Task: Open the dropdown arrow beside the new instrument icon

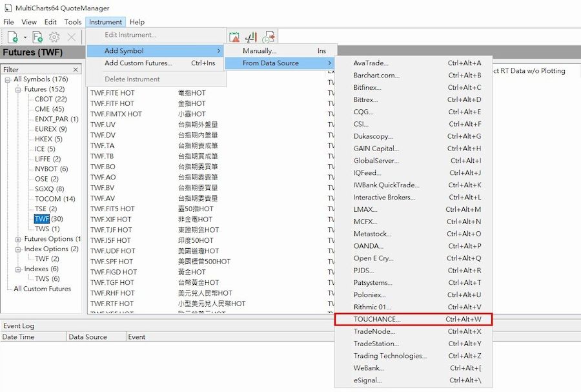Action: (25, 37)
